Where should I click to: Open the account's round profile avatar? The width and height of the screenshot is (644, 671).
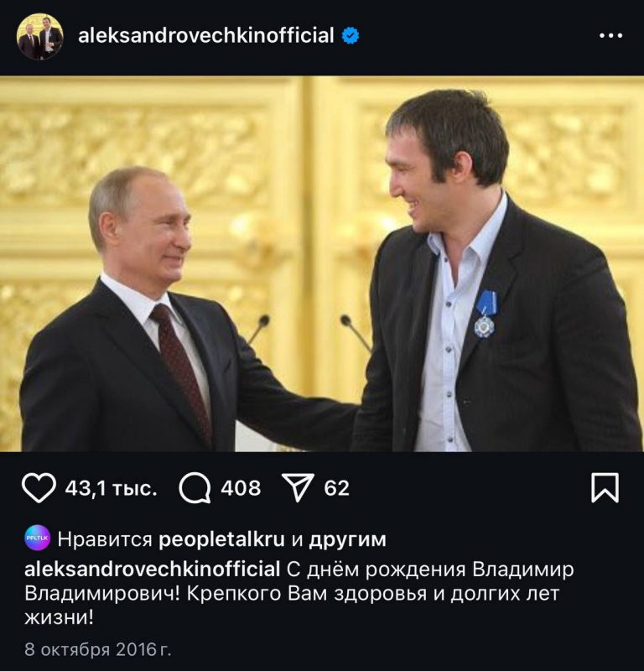click(39, 36)
